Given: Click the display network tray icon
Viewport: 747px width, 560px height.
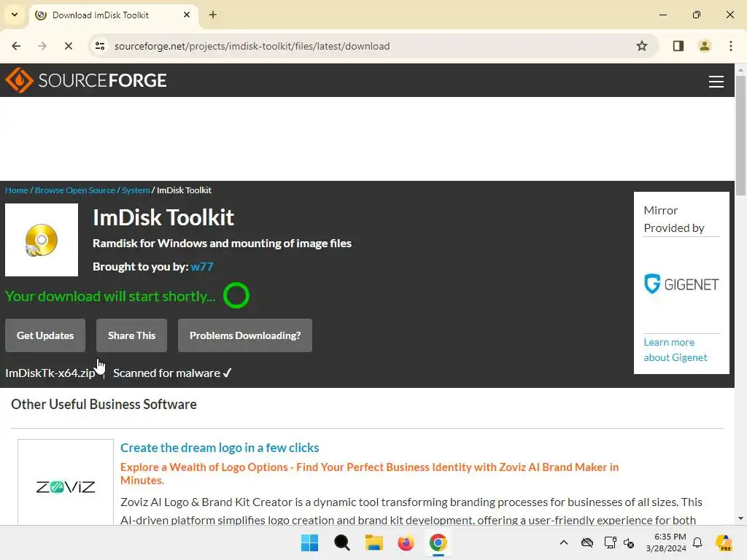Looking at the screenshot, I should point(610,542).
